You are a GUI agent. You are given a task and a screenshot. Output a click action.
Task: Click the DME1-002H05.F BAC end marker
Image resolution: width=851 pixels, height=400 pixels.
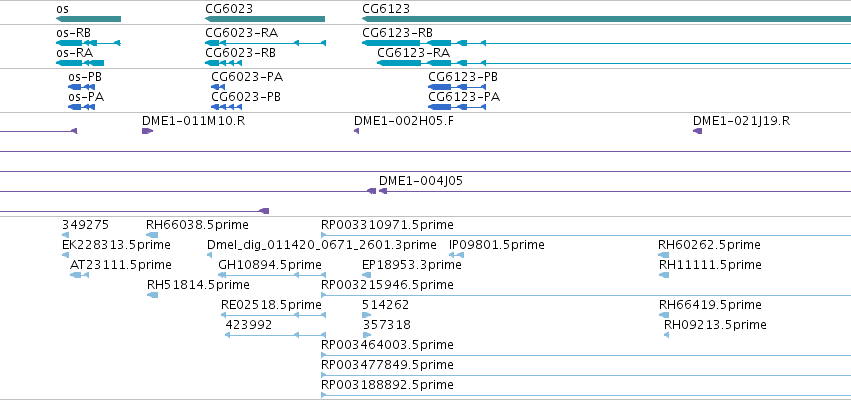coord(357,131)
